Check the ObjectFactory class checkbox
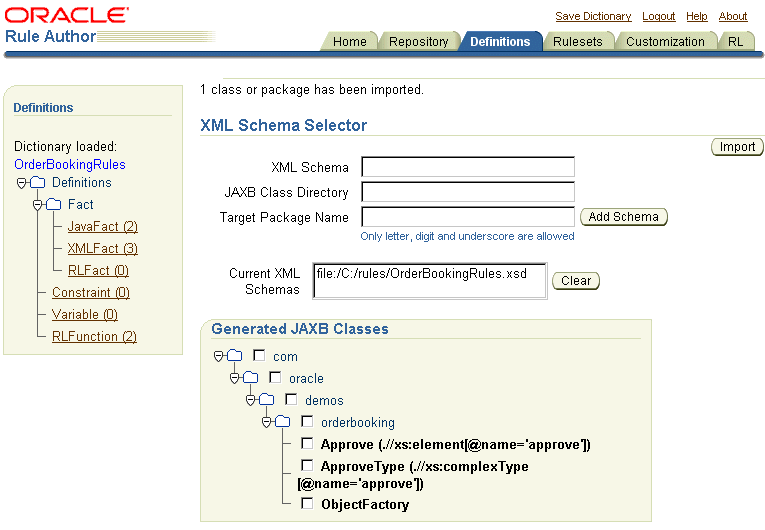 click(307, 503)
